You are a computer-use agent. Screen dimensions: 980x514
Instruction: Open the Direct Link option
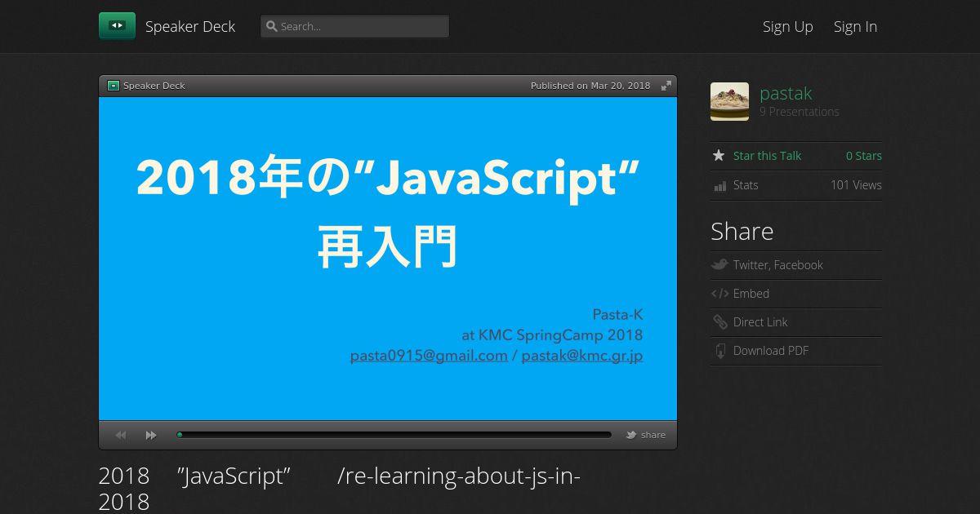point(760,322)
